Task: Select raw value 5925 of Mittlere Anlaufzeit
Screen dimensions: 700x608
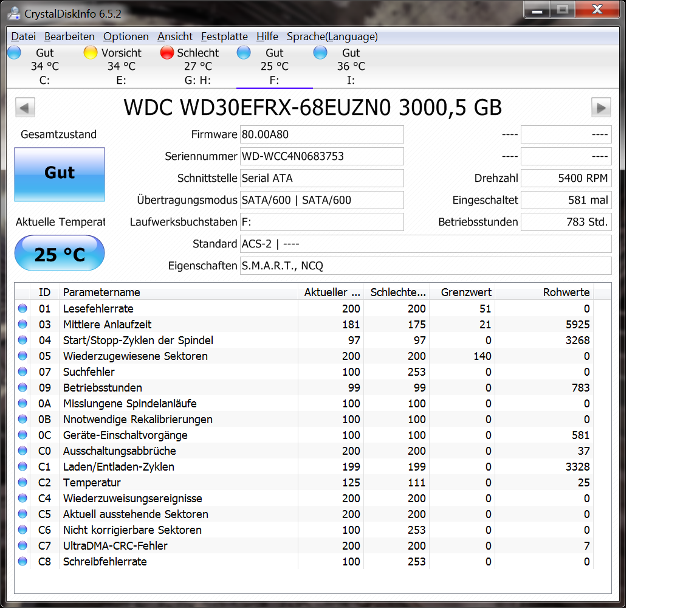Action: tap(578, 324)
